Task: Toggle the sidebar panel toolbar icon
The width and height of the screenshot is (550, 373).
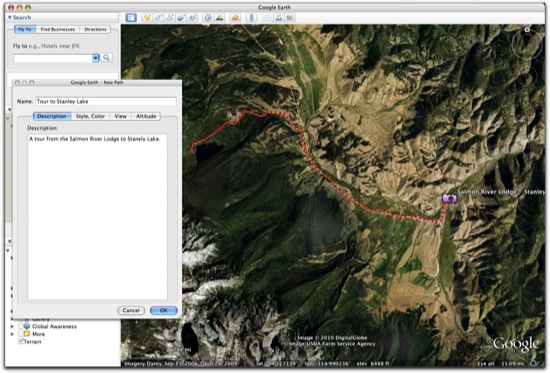Action: coord(131,18)
